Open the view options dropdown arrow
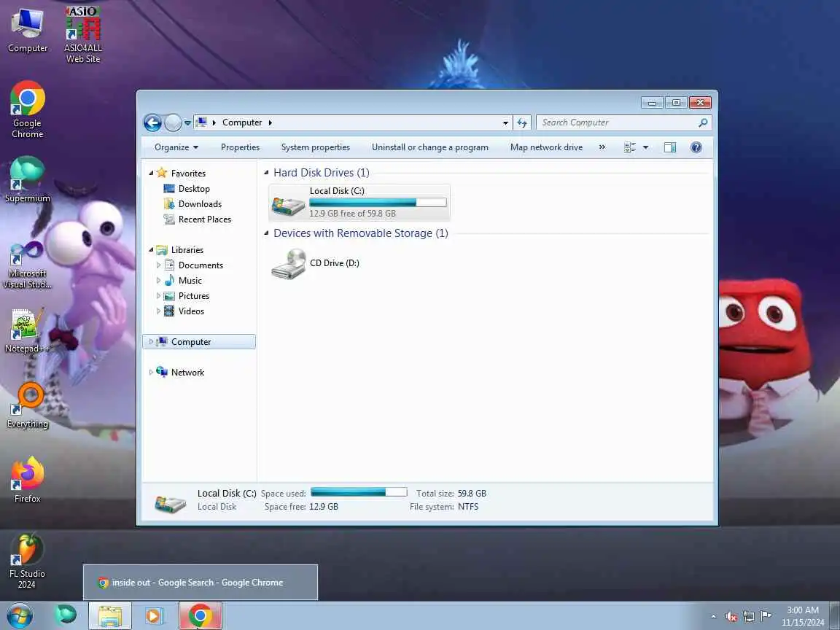This screenshot has height=630, width=840. point(645,147)
